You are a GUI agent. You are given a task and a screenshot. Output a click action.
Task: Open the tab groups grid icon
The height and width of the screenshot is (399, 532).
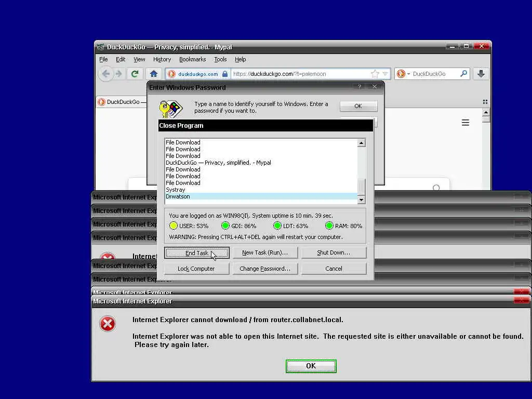[x=485, y=102]
